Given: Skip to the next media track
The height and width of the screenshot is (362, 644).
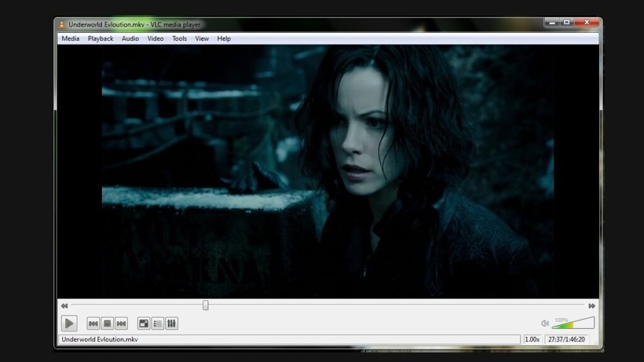Looking at the screenshot, I should 121,324.
